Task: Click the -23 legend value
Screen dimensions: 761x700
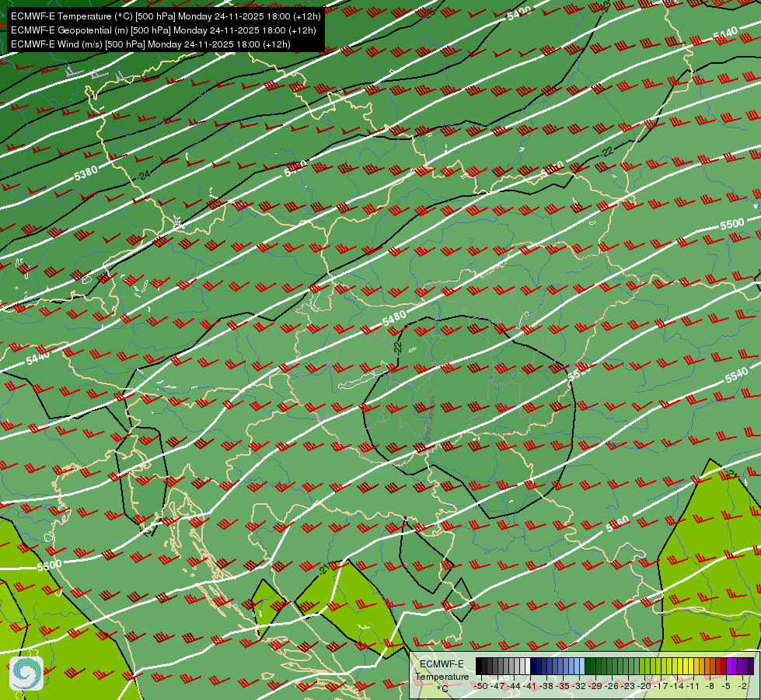Action: (629, 686)
